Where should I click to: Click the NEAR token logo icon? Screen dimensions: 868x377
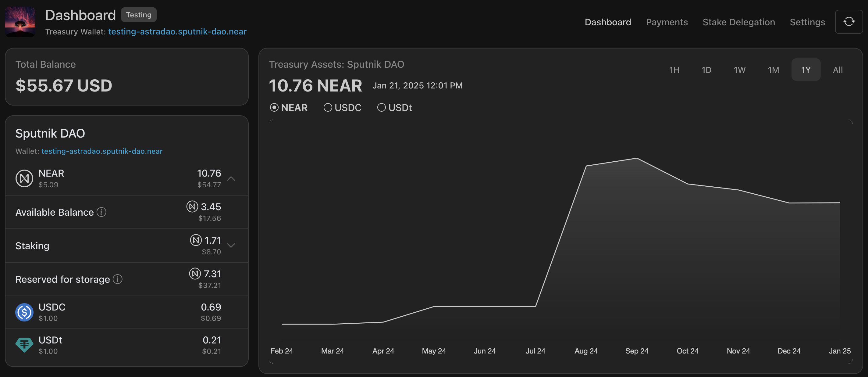click(24, 178)
